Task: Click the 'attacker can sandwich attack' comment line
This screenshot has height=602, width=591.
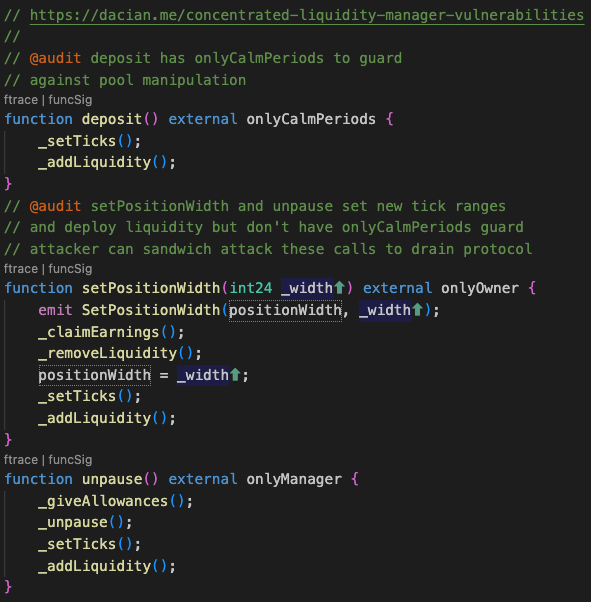Action: [268, 249]
